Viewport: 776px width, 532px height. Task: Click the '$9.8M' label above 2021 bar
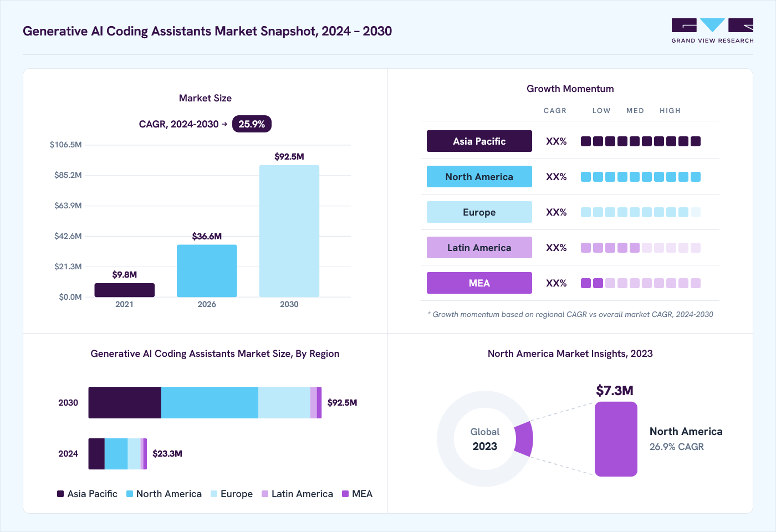coord(125,275)
